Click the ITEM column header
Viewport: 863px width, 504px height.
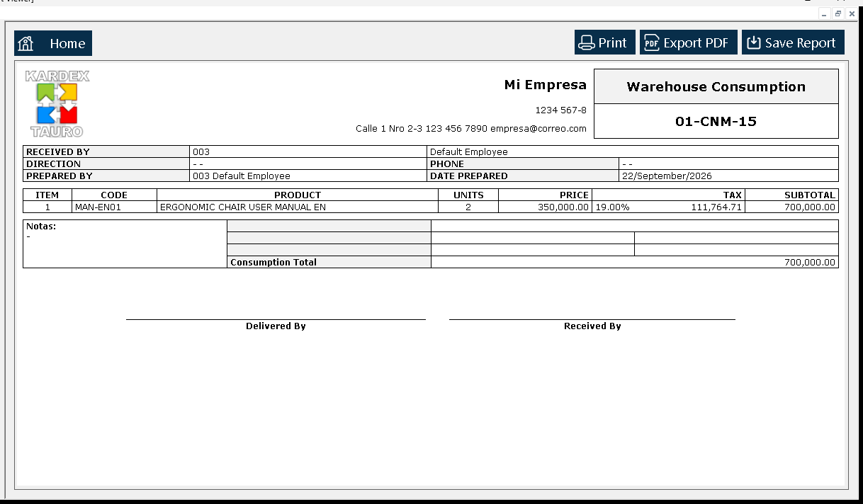click(x=47, y=195)
